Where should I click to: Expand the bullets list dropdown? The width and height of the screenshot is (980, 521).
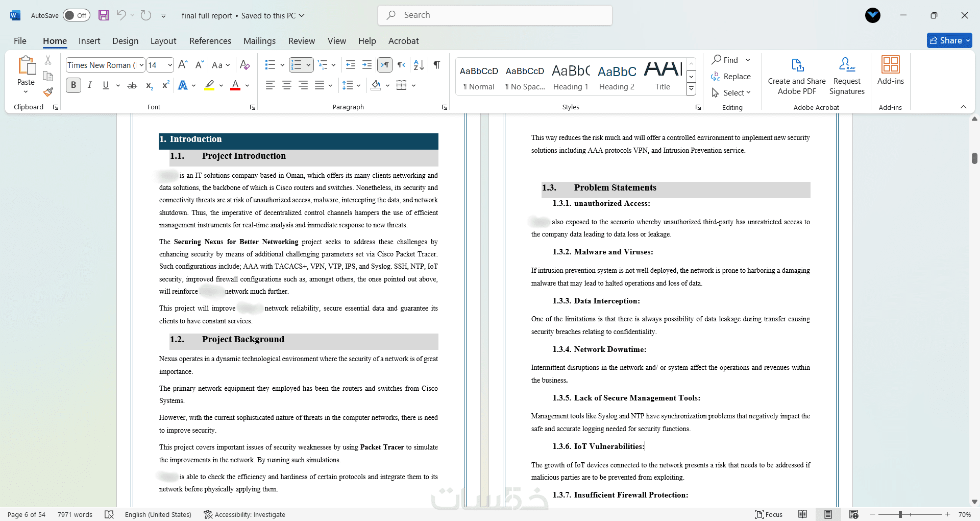click(x=282, y=65)
